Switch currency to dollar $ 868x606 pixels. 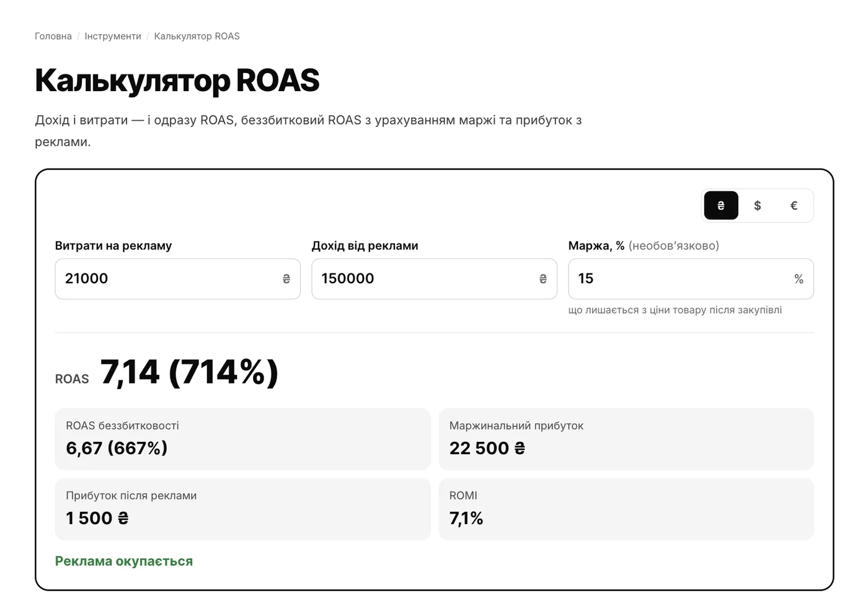[x=758, y=206]
